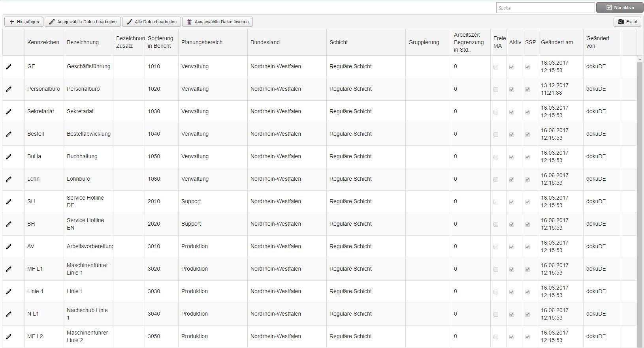Click the vertical table scrollbar
The width and height of the screenshot is (644, 348).
click(640, 204)
